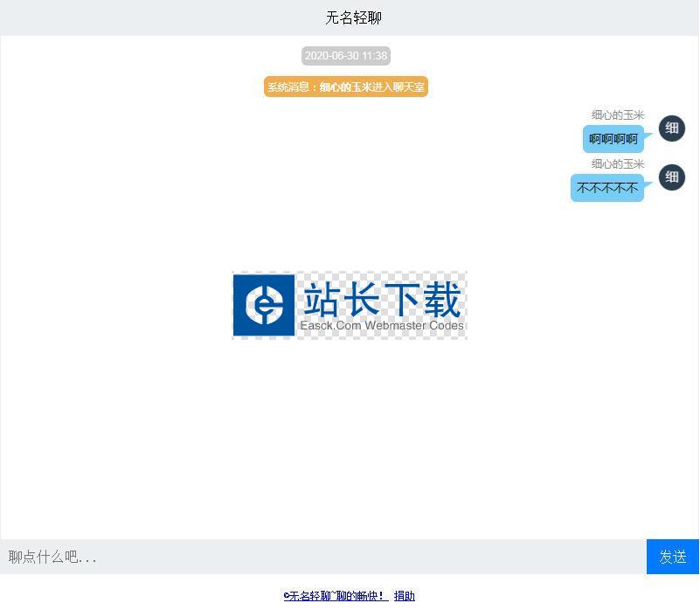
Task: Click the username above the 不不不不不 message
Action: point(618,164)
